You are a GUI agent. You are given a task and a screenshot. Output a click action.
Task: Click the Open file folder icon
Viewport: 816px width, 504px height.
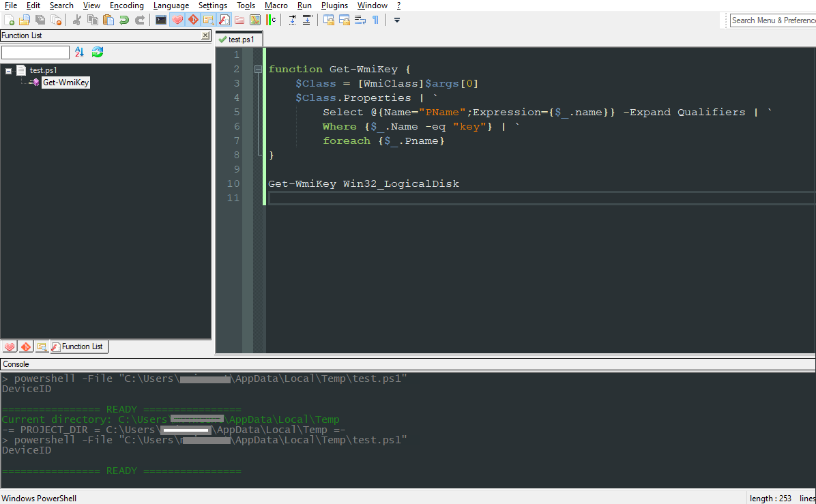[x=25, y=20]
